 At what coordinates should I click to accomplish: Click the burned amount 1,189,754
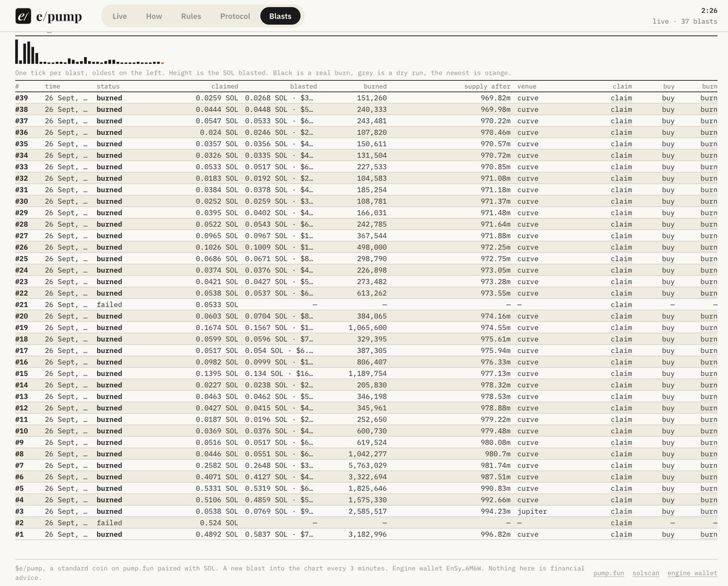(x=368, y=374)
